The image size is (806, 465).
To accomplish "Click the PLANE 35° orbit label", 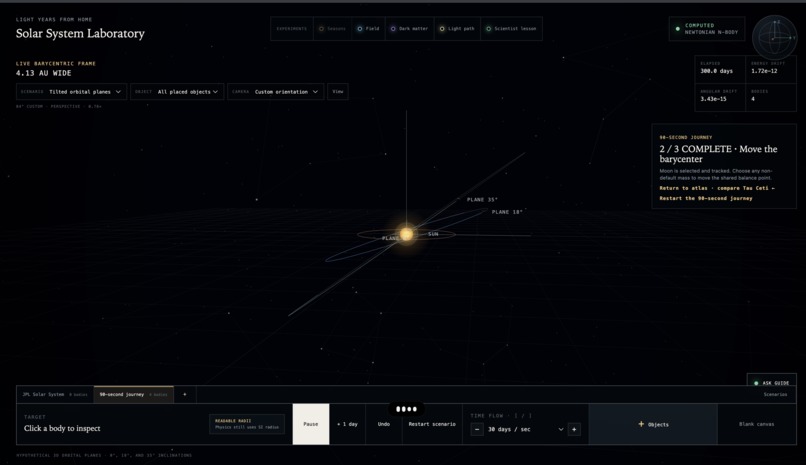I will click(482, 199).
